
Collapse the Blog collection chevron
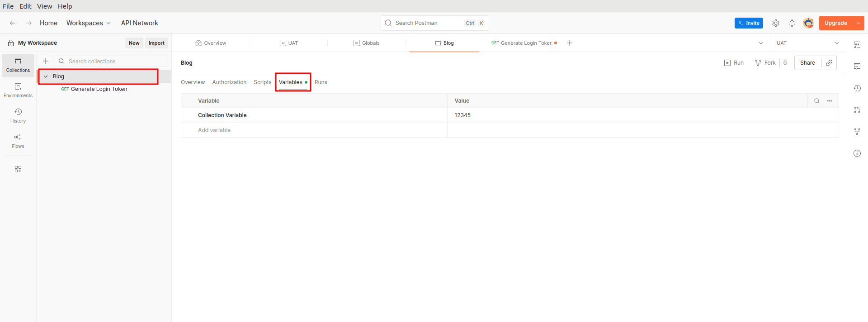point(46,76)
